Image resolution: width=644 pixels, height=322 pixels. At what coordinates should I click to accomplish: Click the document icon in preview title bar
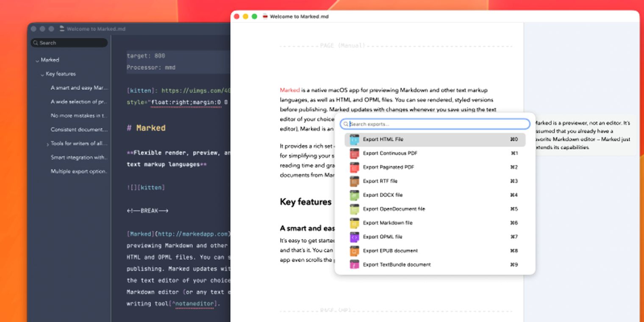coord(265,17)
